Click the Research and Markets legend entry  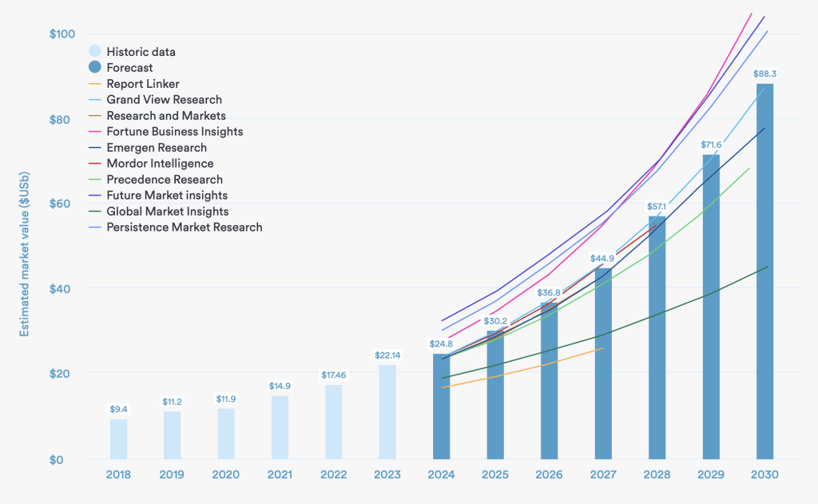[x=165, y=116]
